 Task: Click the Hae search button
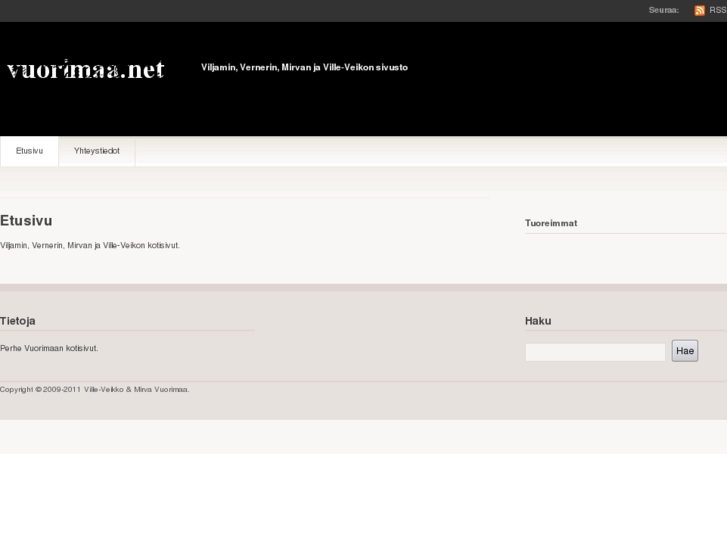click(685, 351)
